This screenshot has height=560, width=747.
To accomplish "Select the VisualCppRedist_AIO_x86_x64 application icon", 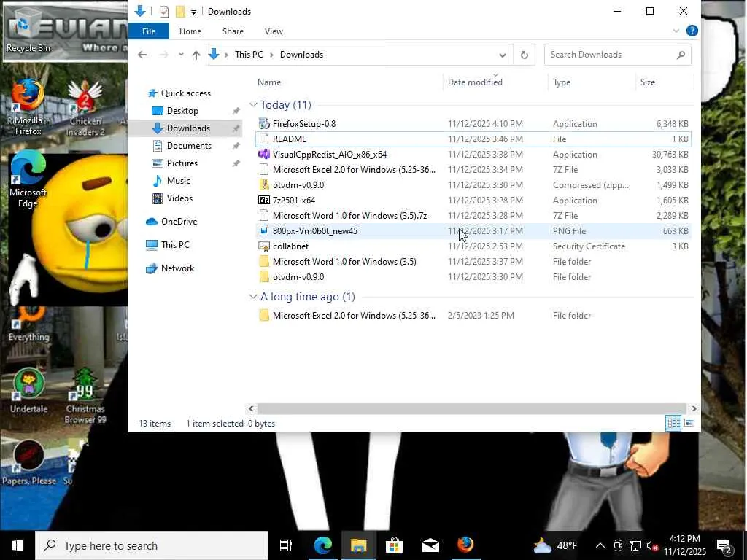I will 264,155.
